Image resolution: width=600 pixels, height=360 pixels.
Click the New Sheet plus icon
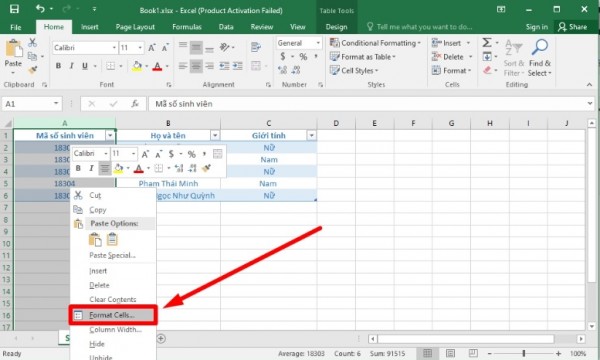[161, 339]
